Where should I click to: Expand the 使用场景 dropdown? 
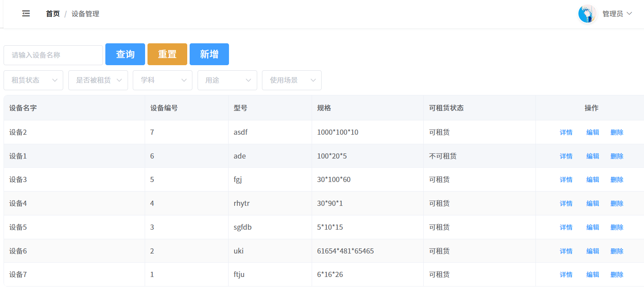coord(292,80)
